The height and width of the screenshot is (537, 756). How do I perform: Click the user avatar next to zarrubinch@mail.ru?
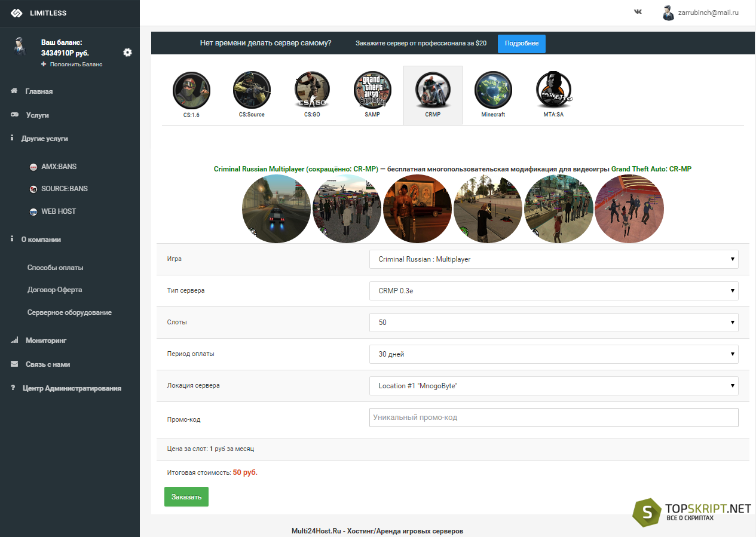668,13
